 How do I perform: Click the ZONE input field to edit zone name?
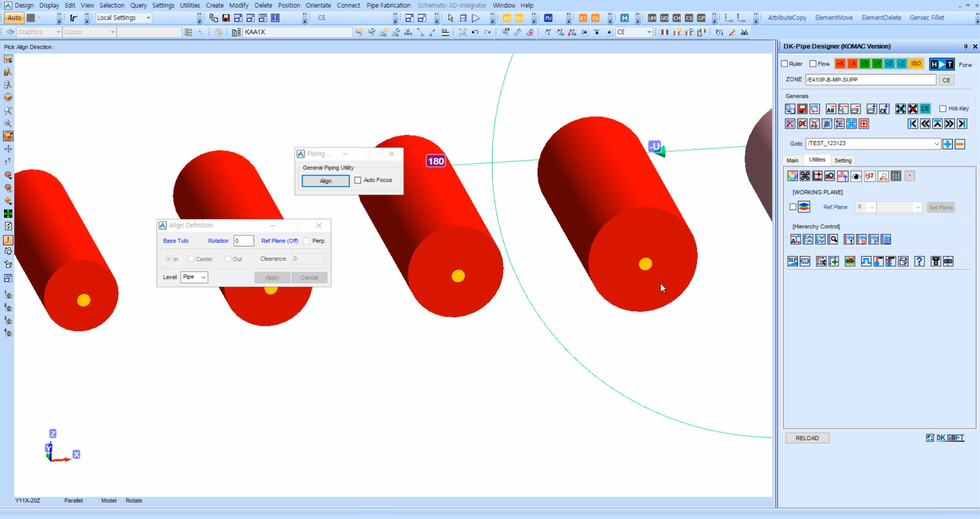(871, 79)
